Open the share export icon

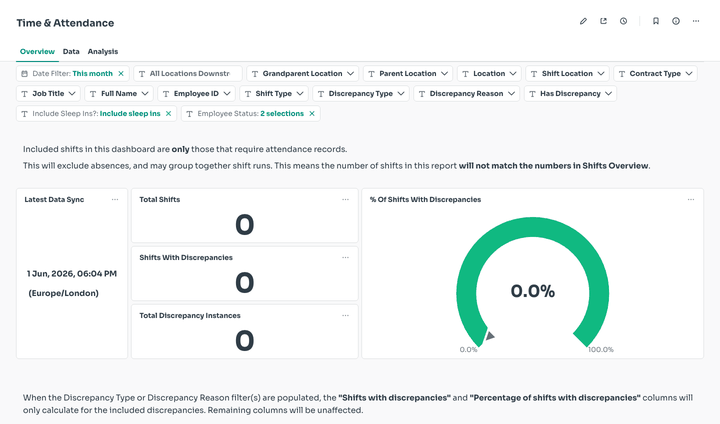point(603,21)
